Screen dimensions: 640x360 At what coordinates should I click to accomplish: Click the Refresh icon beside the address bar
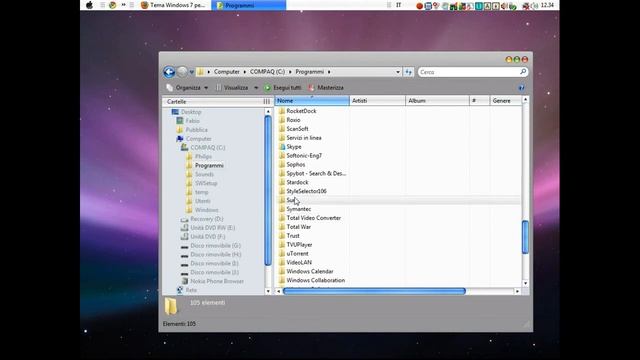click(408, 72)
